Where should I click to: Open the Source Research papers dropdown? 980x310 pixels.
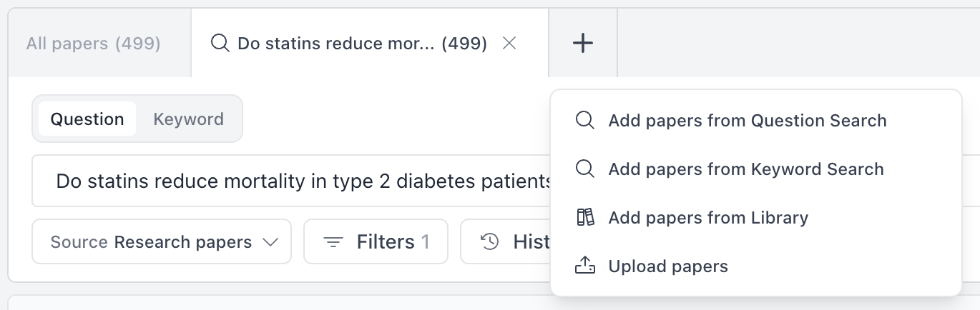pos(162,242)
